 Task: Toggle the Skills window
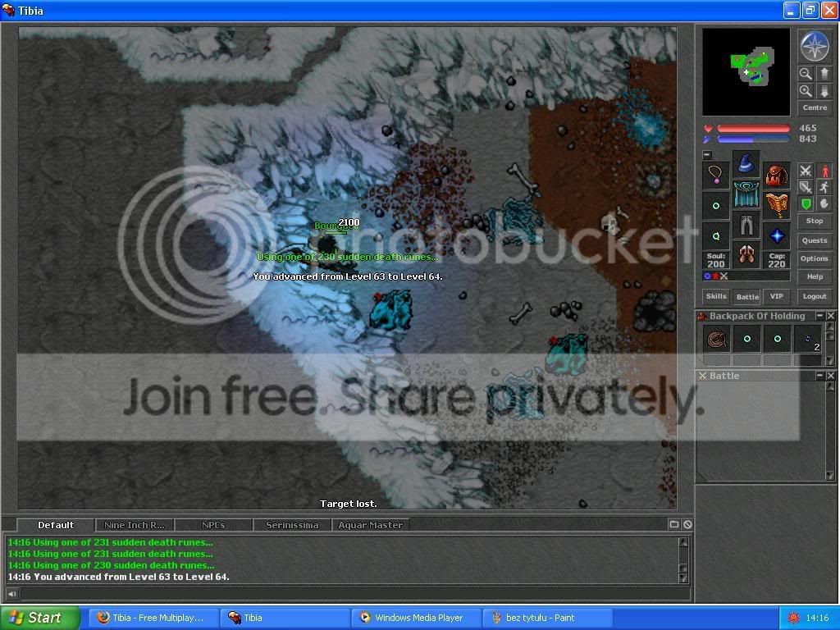pos(715,296)
